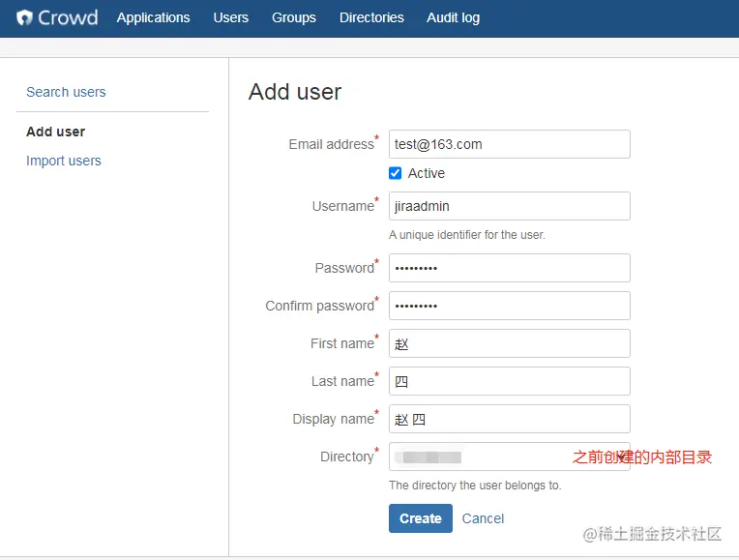Click the Email address field

coord(509,144)
